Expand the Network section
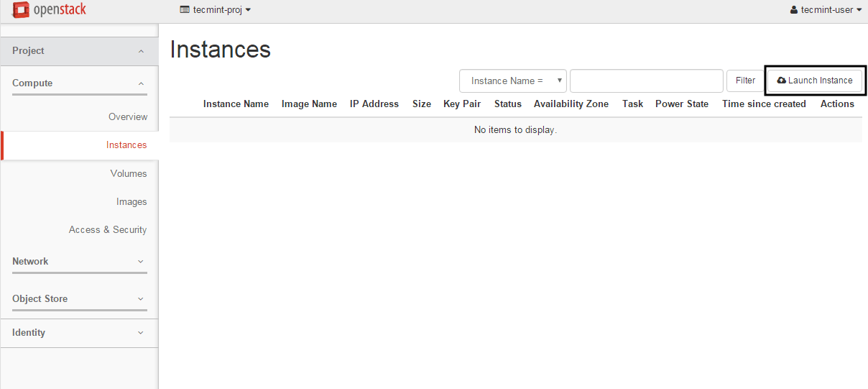Screen dimensions: 868x389 79,262
